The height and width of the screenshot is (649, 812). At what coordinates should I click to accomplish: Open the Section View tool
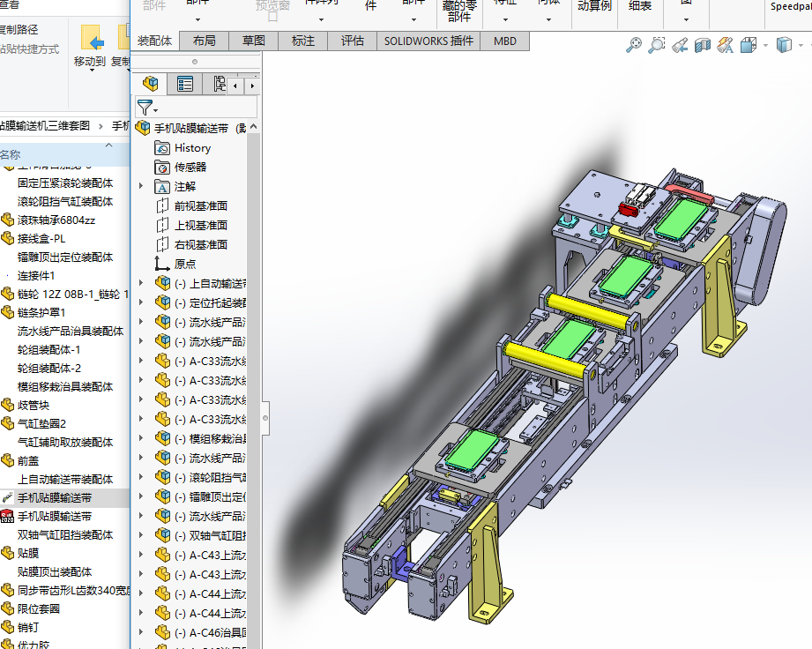pyautogui.click(x=703, y=45)
